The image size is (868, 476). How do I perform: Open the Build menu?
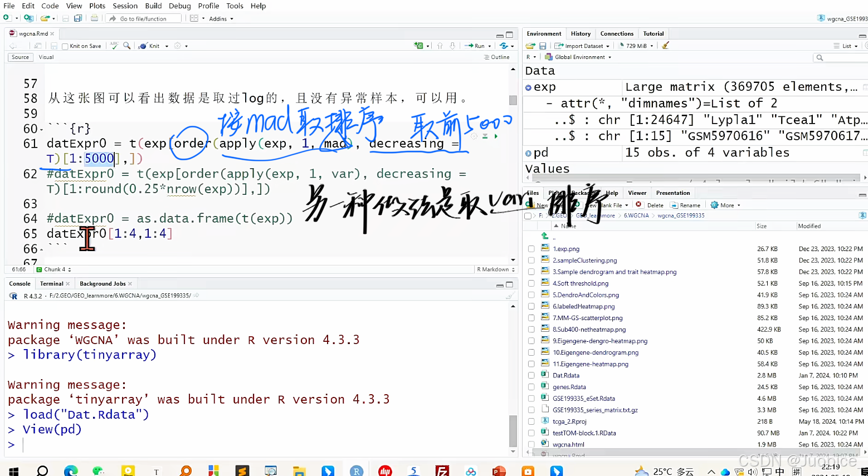[x=153, y=6]
